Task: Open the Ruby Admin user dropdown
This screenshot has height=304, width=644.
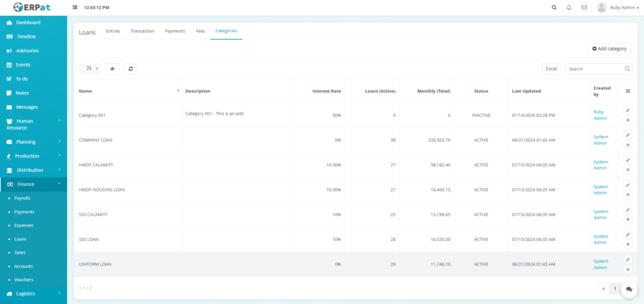Action: click(x=619, y=8)
